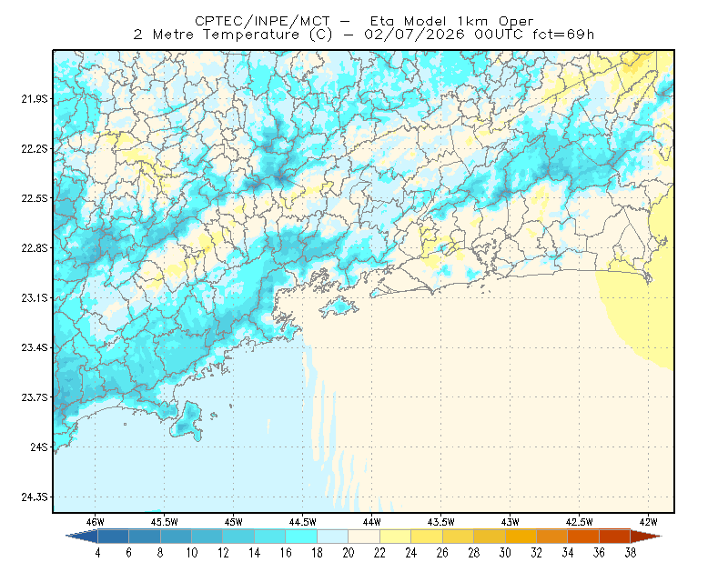Click the 22.5S latitude label
Image resolution: width=728 pixels, height=562 pixels.
point(35,198)
